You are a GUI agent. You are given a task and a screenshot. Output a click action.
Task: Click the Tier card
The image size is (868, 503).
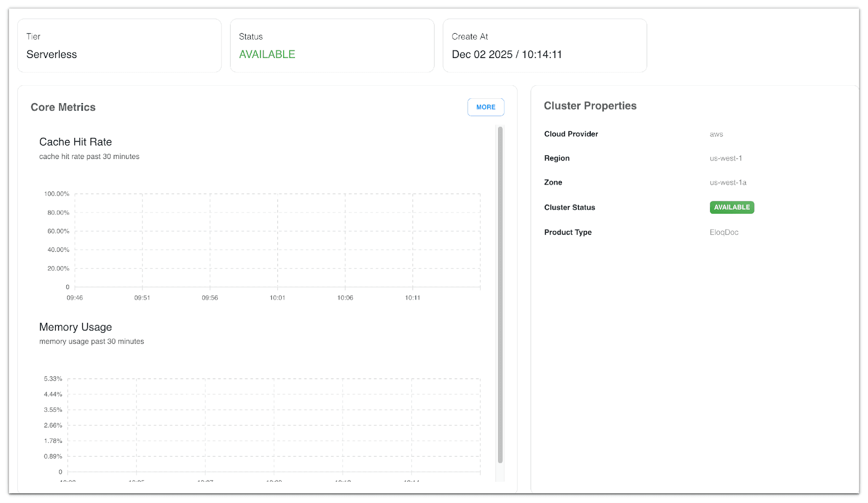119,45
